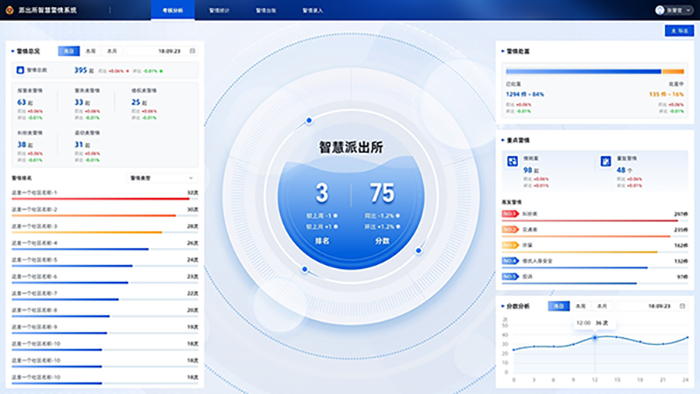Click the blue NO.4 rank badge
Image resolution: width=700 pixels, height=394 pixels.
(510, 261)
